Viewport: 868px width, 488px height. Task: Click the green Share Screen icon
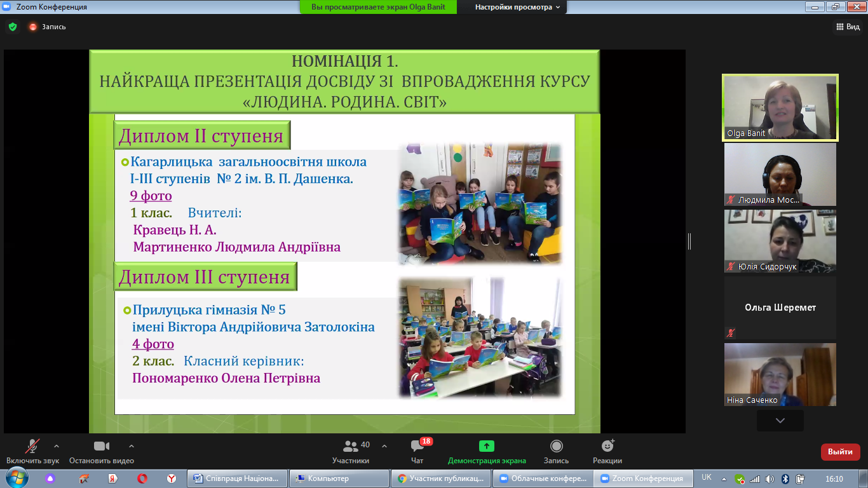tap(487, 446)
